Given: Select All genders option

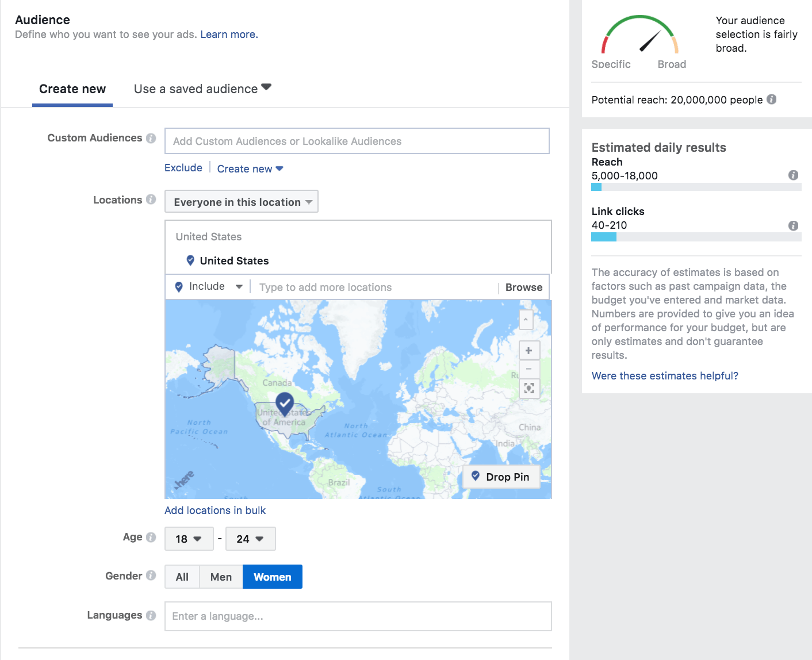Looking at the screenshot, I should tap(182, 577).
